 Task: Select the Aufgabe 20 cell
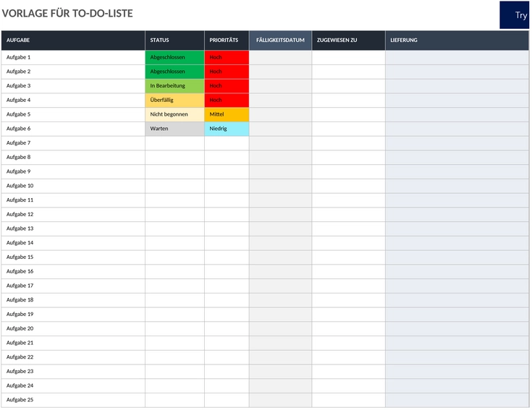click(73, 329)
